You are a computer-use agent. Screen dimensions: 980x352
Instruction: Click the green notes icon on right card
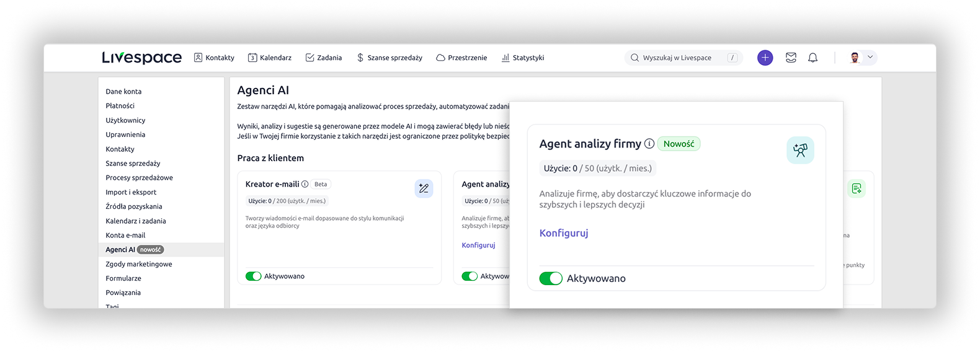pyautogui.click(x=857, y=188)
